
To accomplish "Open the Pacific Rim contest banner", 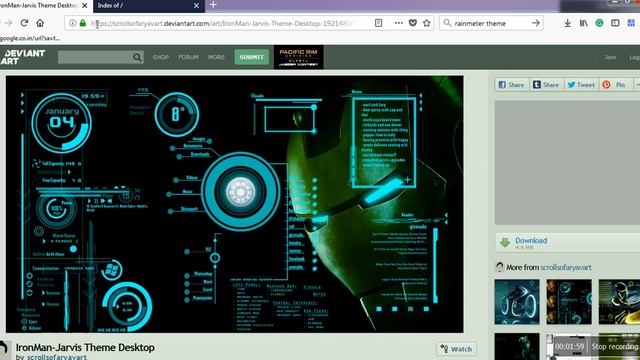I will tap(298, 57).
